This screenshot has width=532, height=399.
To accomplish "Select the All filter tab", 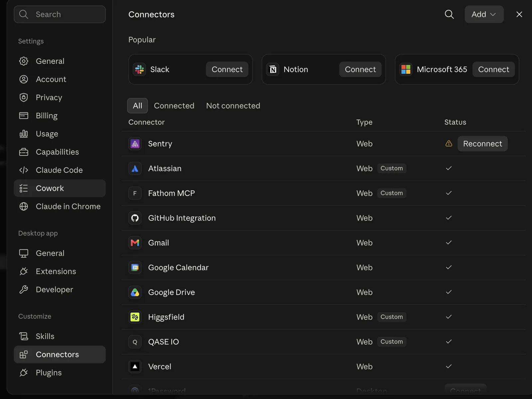I will [x=137, y=106].
